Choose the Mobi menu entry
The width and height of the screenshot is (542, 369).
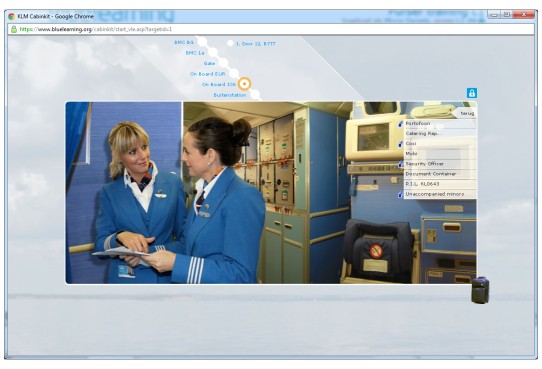tap(440, 153)
